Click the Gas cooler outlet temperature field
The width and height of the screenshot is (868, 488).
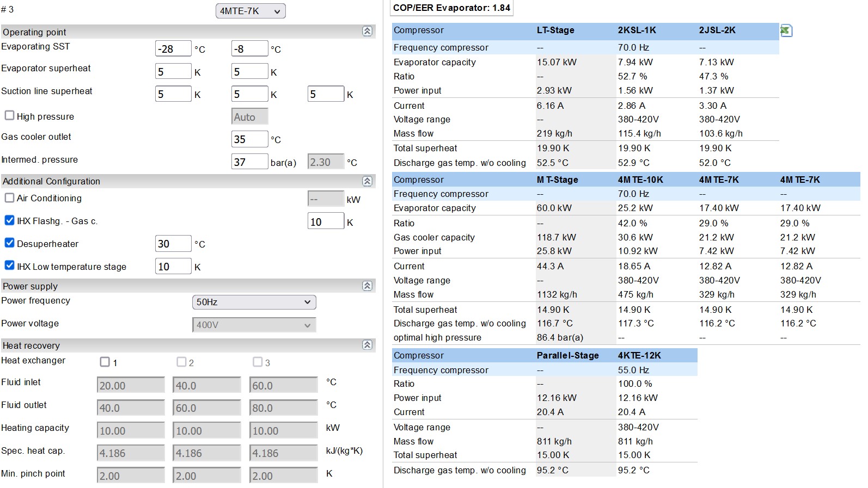[x=249, y=139]
